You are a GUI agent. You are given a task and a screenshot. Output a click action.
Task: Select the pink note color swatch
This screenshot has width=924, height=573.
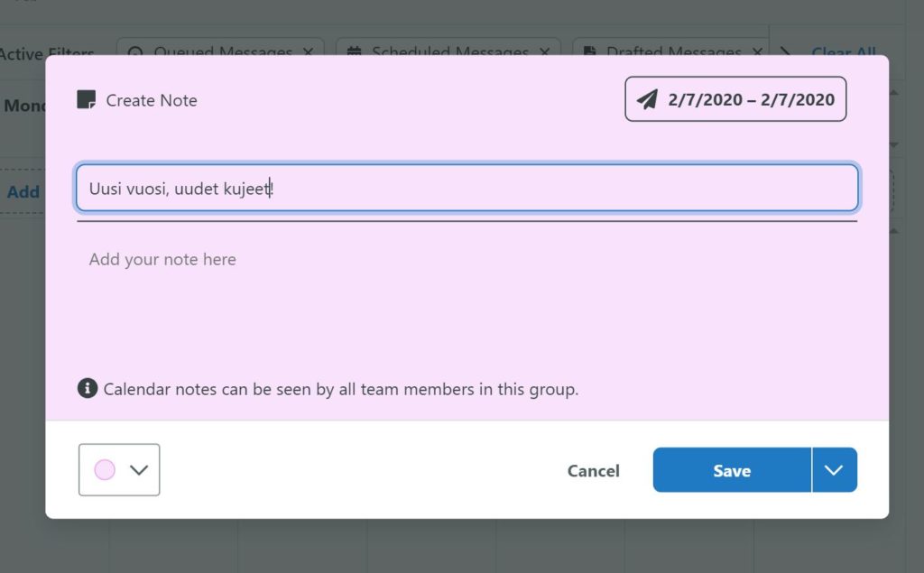coord(105,470)
